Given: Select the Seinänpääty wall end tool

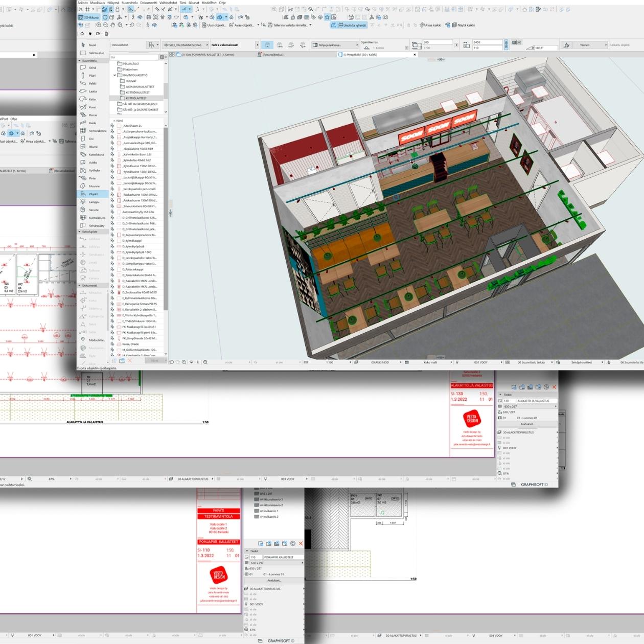Looking at the screenshot, I should pos(93,225).
